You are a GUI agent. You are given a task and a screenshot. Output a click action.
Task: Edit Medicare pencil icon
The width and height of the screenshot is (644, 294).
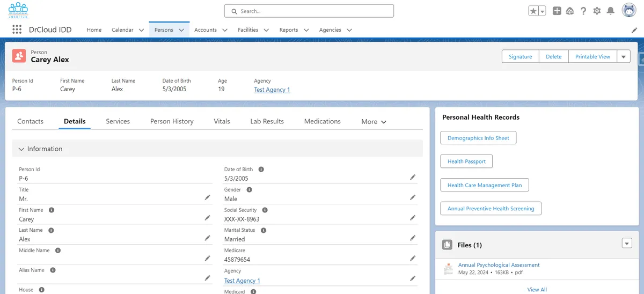[413, 258]
